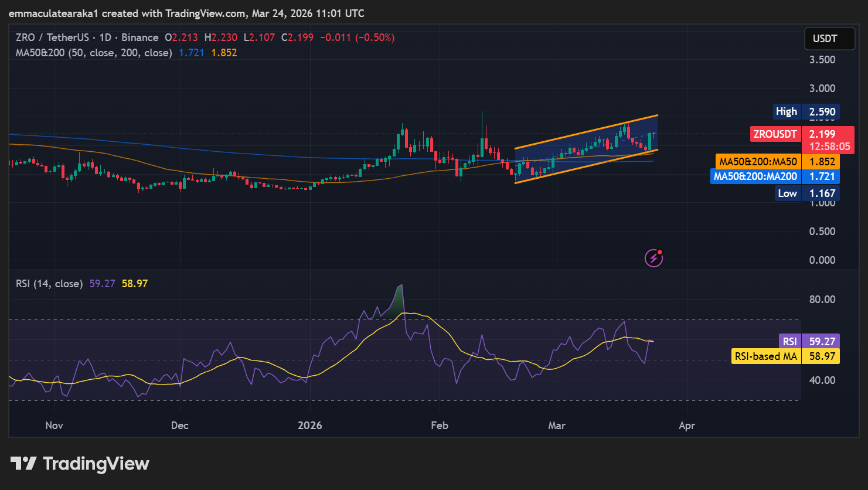
Task: Click the ZRO / TetherUS symbol title
Action: (53, 38)
